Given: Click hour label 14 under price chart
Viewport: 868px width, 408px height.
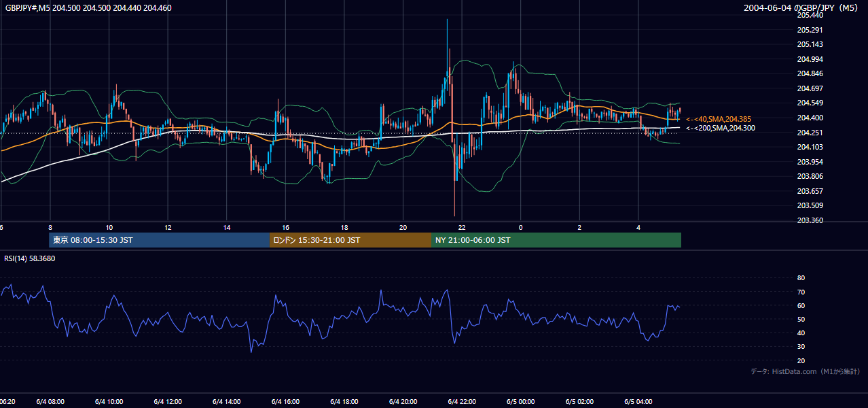Looking at the screenshot, I should tap(227, 227).
